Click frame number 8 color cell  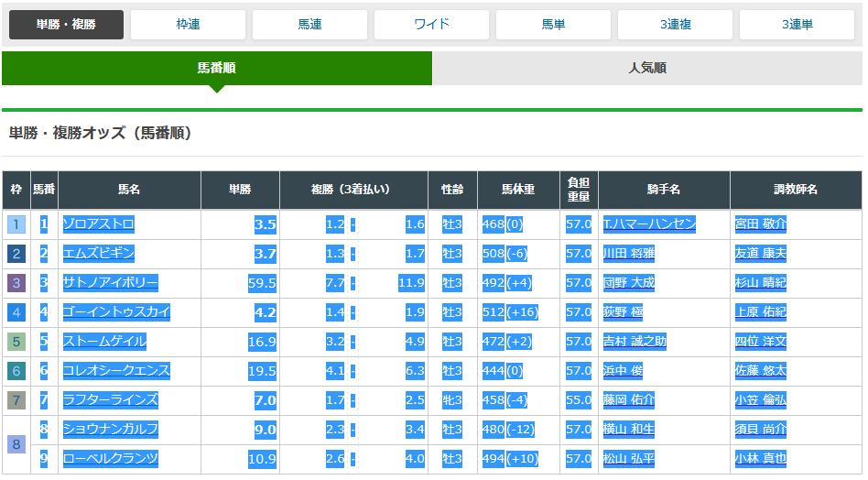[16, 444]
